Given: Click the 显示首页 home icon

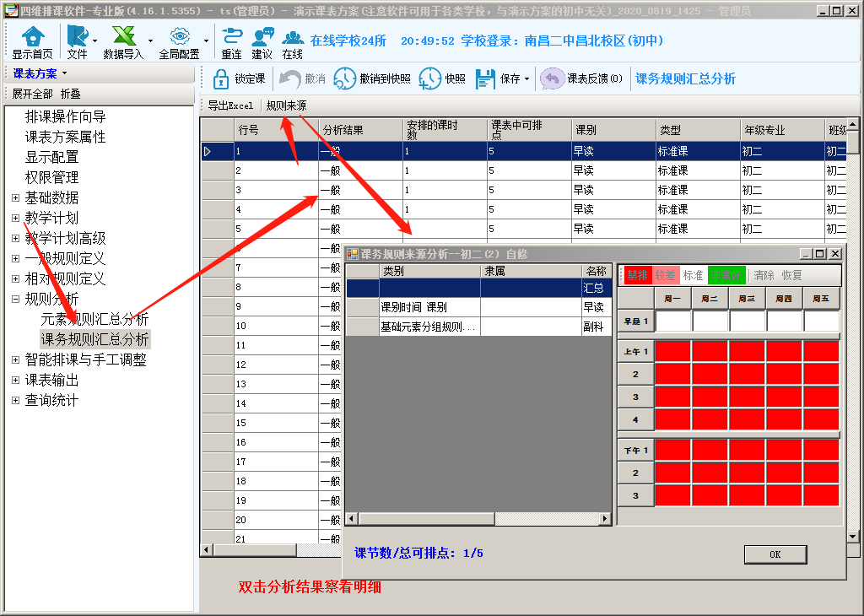Looking at the screenshot, I should coord(32,36).
